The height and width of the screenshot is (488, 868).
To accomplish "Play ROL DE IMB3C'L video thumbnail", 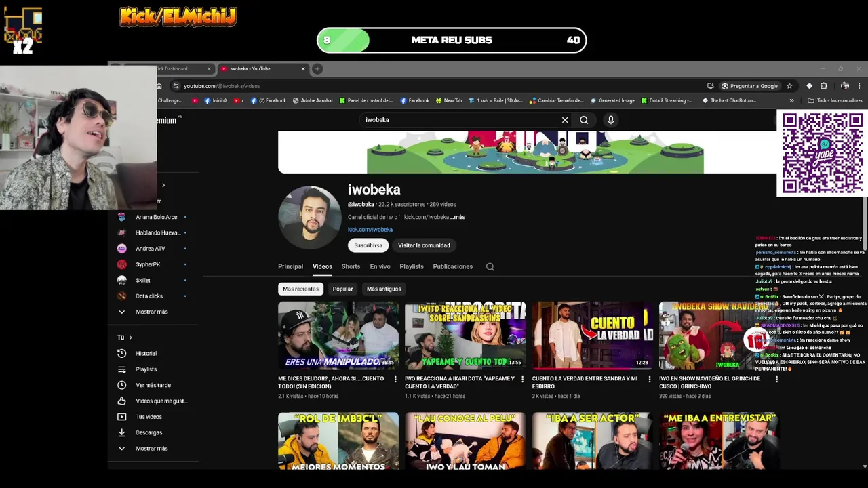I will tap(338, 441).
